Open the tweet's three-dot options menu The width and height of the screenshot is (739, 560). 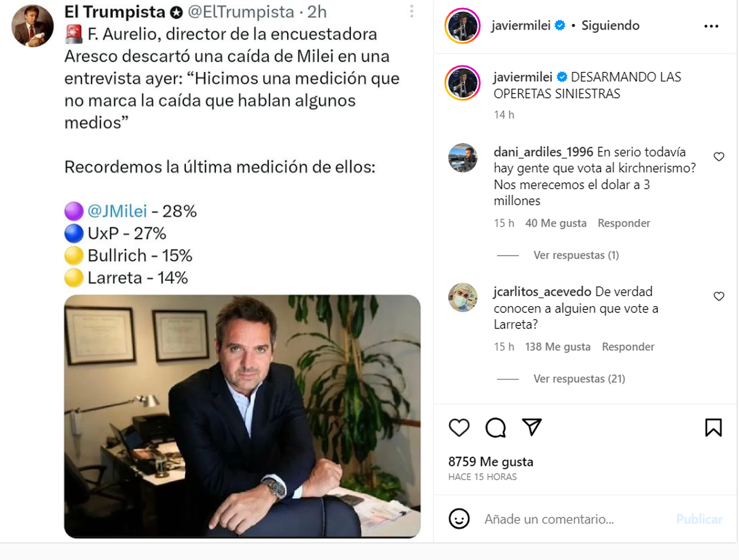click(412, 12)
